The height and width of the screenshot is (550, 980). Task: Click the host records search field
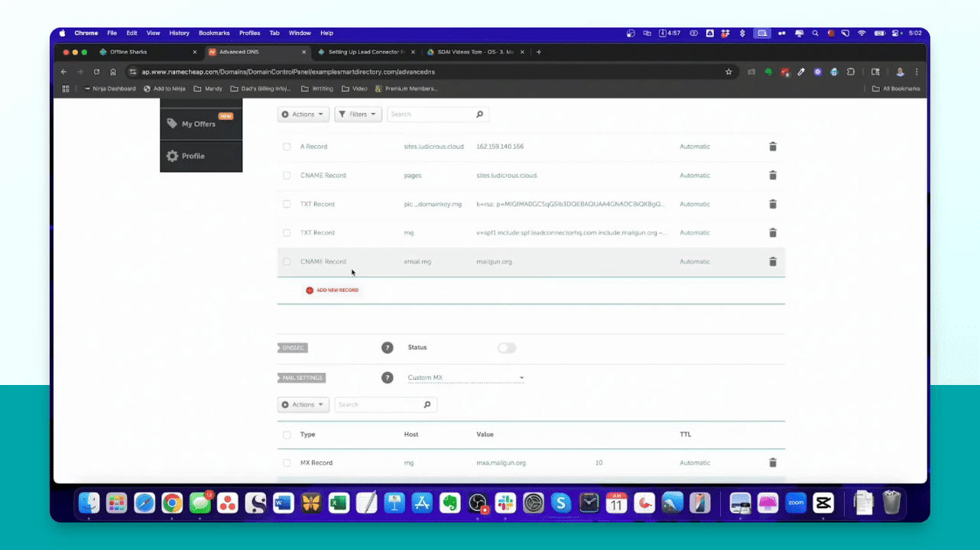click(x=431, y=115)
